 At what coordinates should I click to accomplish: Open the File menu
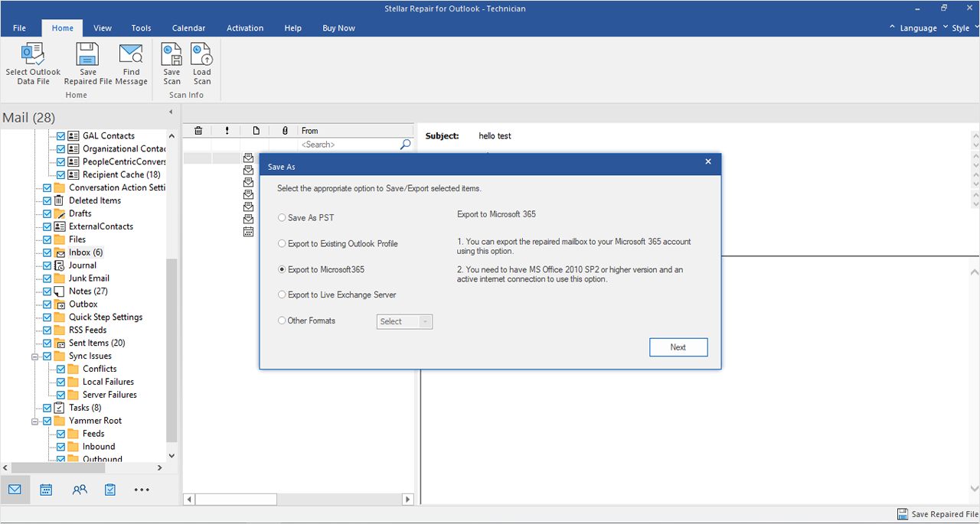(19, 28)
